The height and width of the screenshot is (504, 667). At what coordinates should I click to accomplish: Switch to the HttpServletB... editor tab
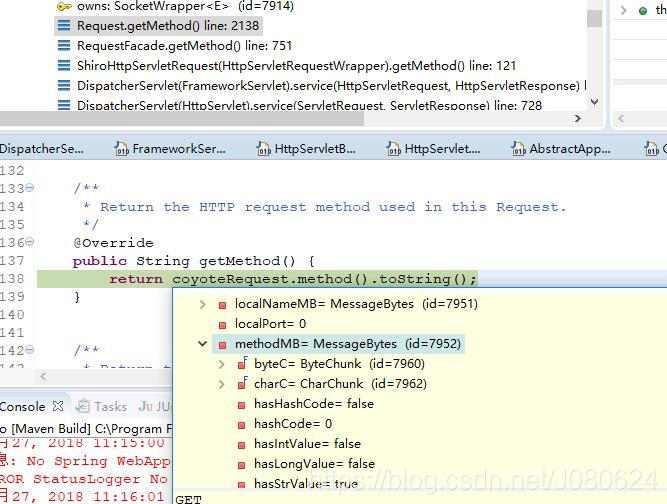(306, 149)
